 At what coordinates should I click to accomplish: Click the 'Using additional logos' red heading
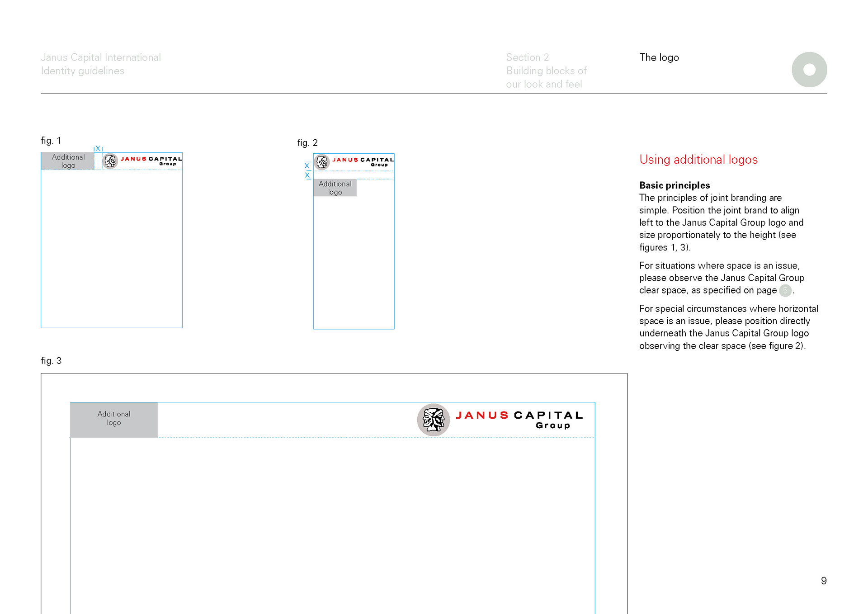(698, 160)
